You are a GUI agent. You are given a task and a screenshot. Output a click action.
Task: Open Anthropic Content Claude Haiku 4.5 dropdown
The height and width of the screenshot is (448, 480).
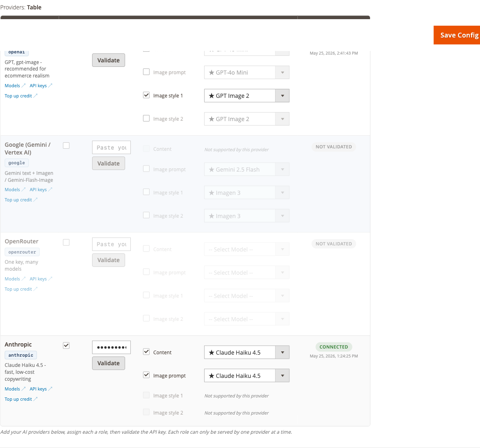coord(247,353)
